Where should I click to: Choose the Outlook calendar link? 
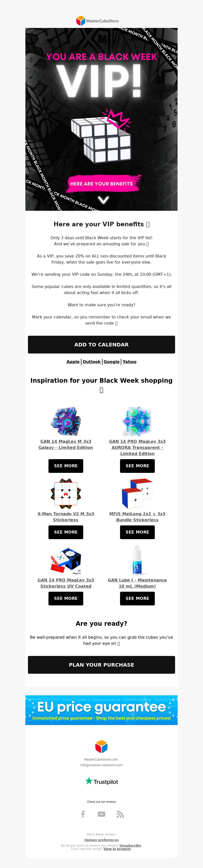(x=92, y=362)
